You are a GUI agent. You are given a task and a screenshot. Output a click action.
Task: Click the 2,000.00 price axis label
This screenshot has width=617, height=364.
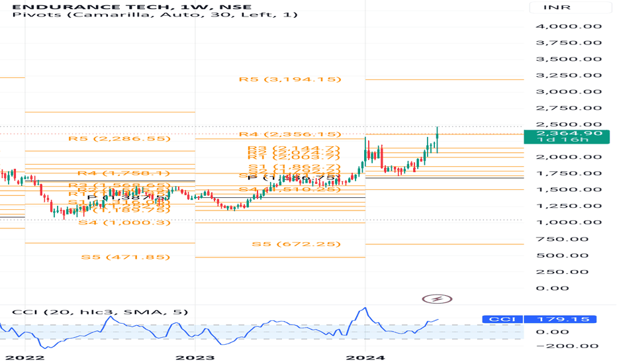click(569, 157)
